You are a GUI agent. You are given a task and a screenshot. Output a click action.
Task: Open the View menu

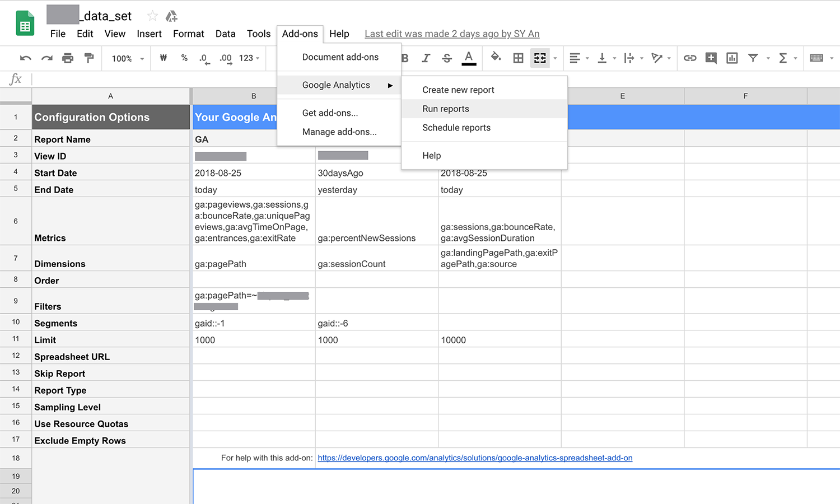[x=115, y=34]
